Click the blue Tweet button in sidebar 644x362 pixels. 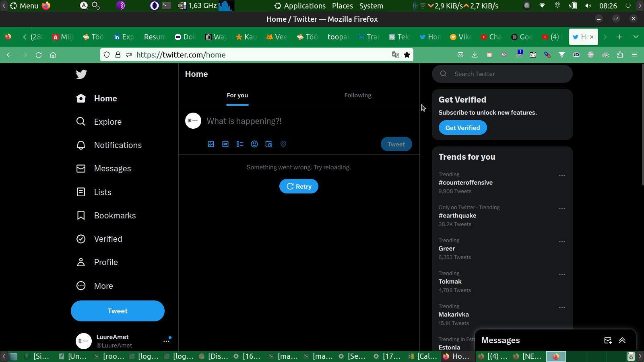pyautogui.click(x=118, y=311)
